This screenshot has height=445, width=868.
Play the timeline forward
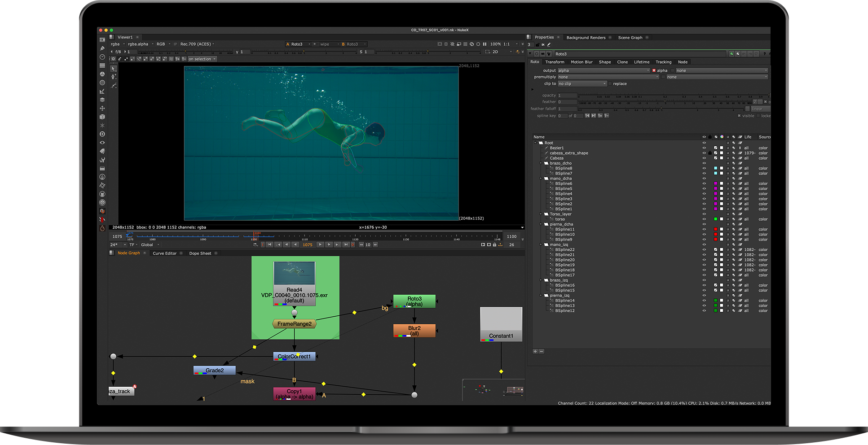click(x=320, y=245)
